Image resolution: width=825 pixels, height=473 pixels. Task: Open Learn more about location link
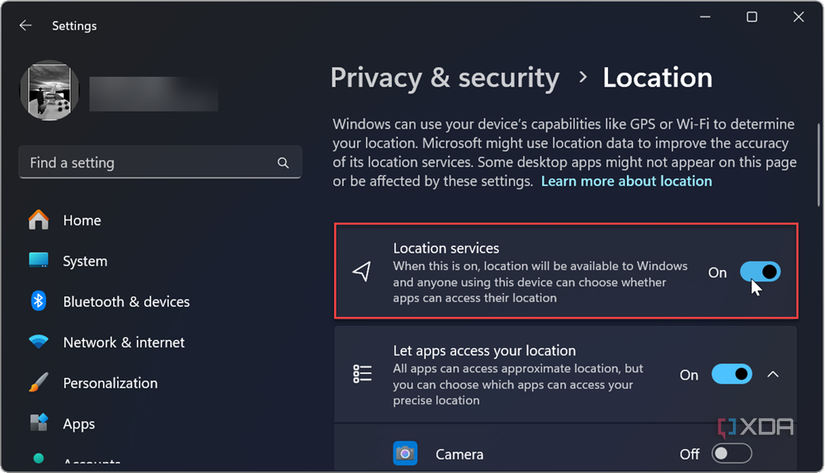click(x=626, y=181)
